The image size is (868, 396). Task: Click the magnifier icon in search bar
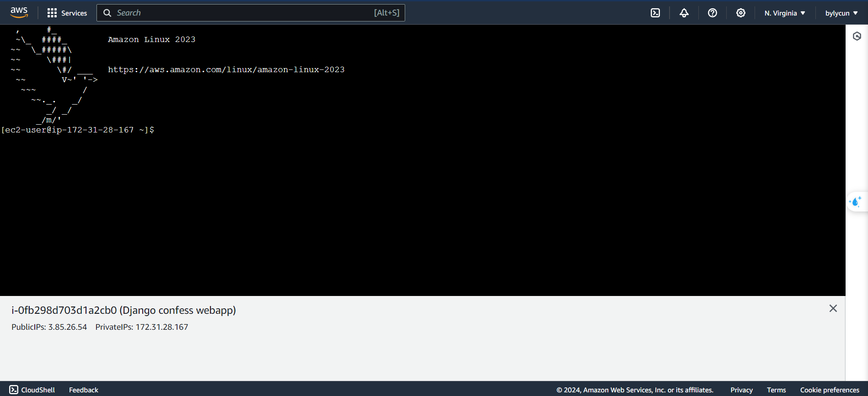coord(107,13)
